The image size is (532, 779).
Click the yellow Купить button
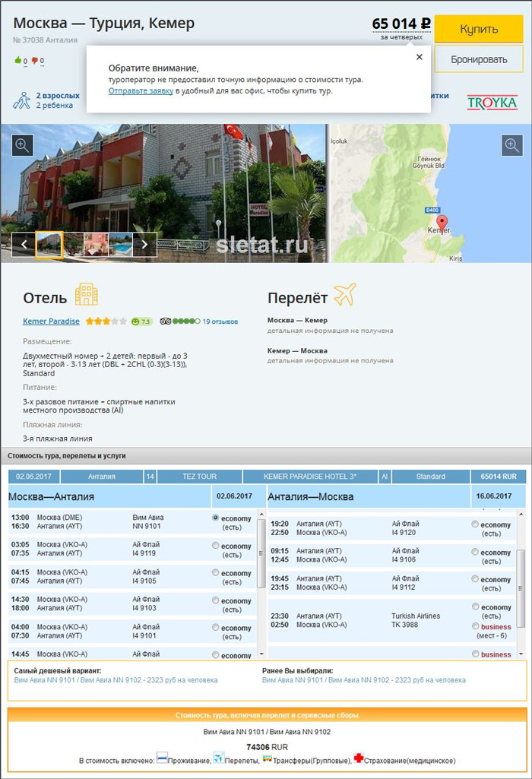478,29
